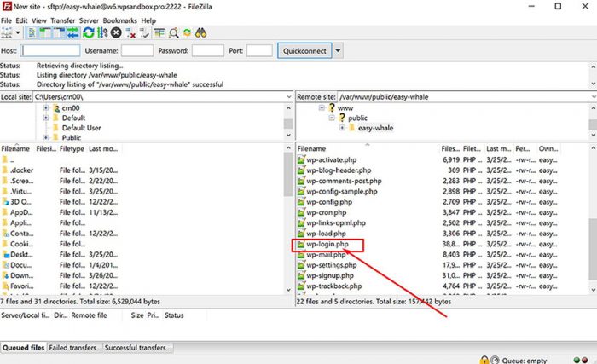Toggle the transfer queue display icon

point(73,32)
